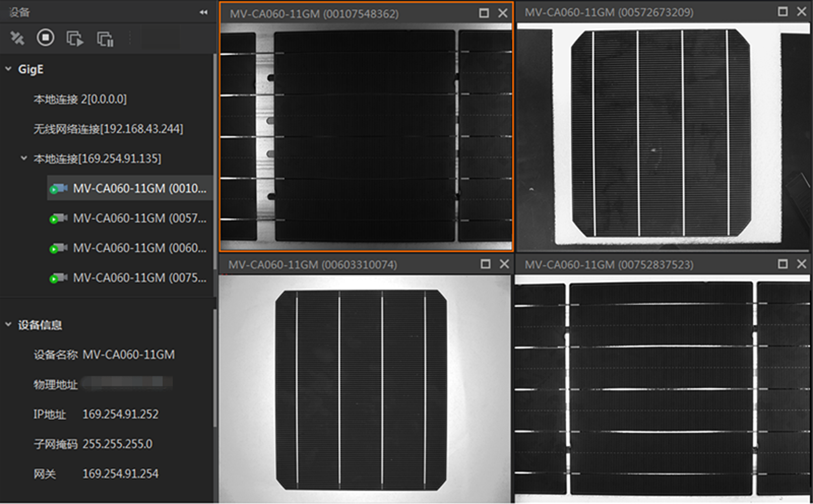This screenshot has height=504, width=813.
Task: Maximize the 00572673209 camera view
Action: (782, 12)
